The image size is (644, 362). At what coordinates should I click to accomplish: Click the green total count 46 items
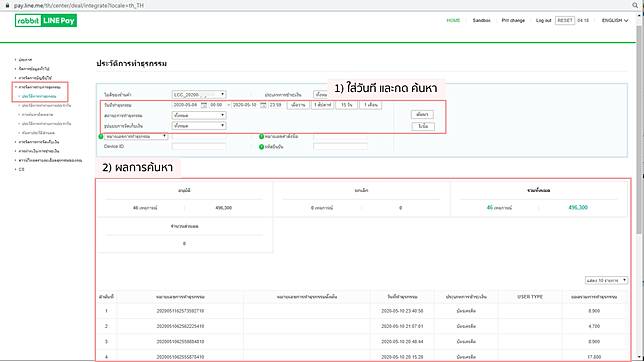(499, 208)
